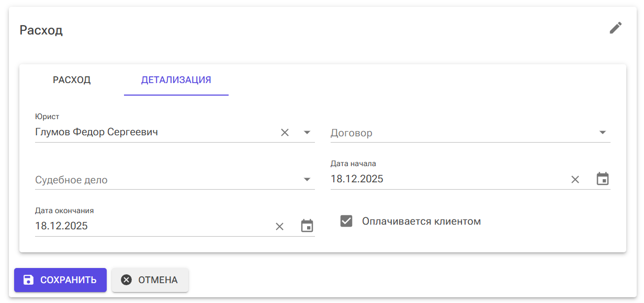Clear the Юрист field using the X icon
Viewport: 644px width, 303px height.
click(285, 132)
